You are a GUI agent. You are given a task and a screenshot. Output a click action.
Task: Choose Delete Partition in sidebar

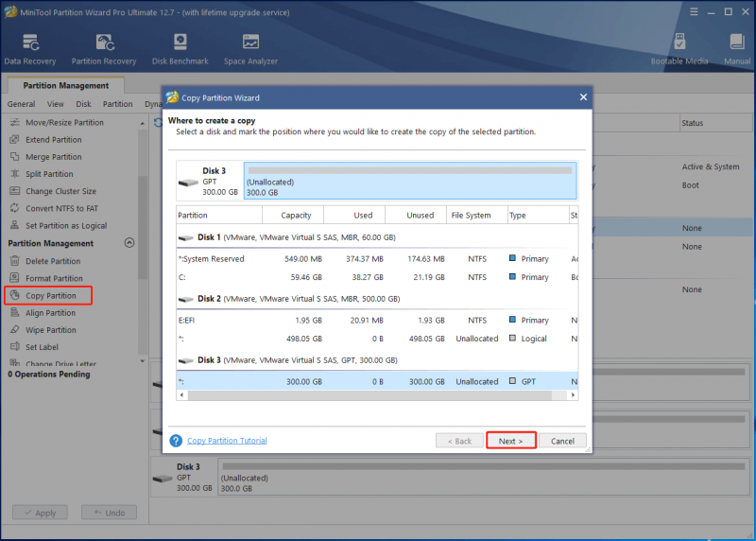click(53, 261)
